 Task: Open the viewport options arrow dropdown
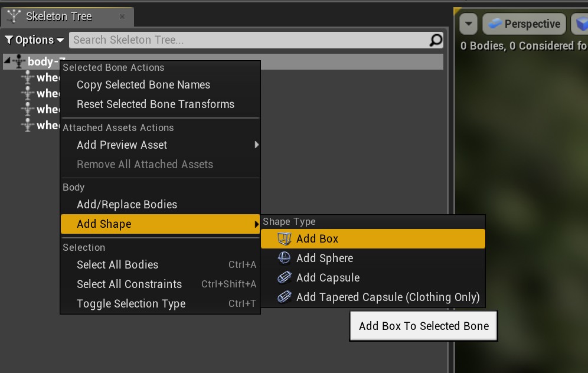pos(468,24)
